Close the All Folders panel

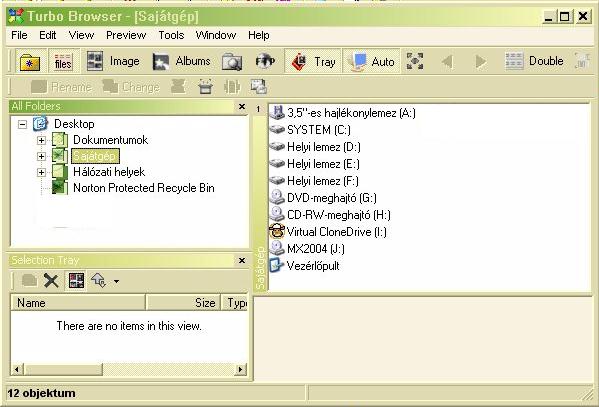[x=242, y=107]
